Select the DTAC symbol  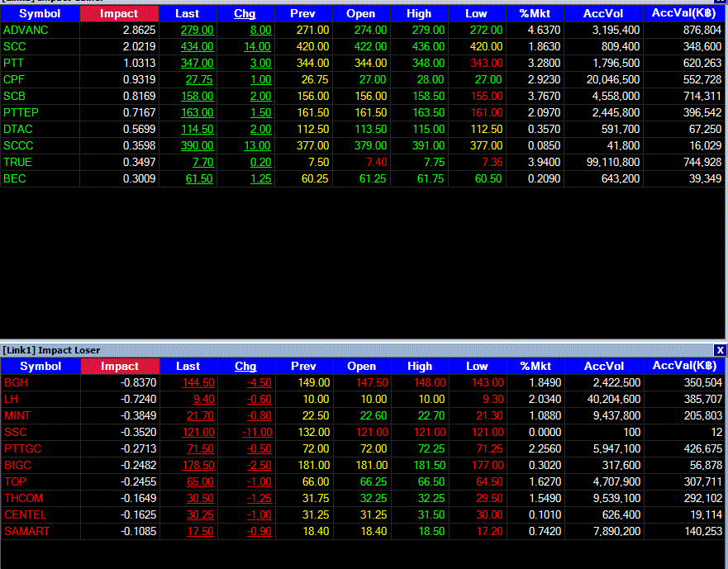pyautogui.click(x=17, y=129)
